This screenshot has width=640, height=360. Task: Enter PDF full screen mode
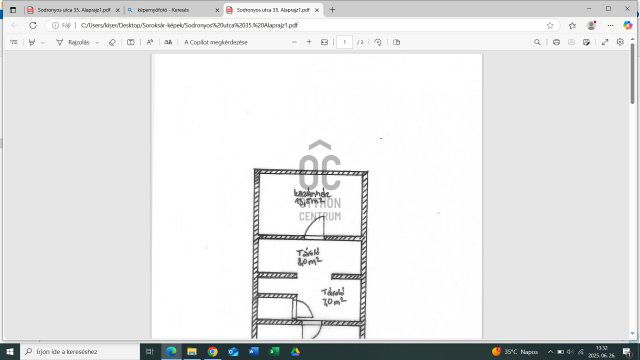(x=605, y=42)
